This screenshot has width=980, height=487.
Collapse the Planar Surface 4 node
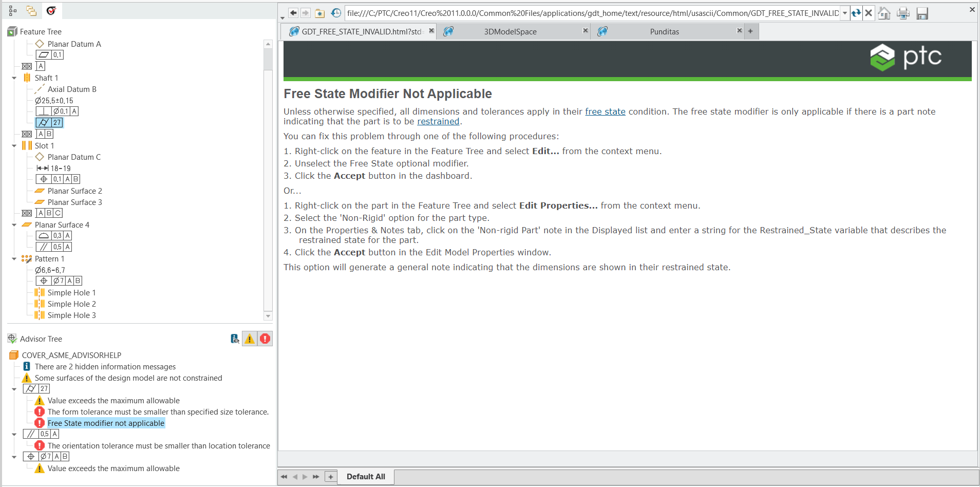coord(14,225)
